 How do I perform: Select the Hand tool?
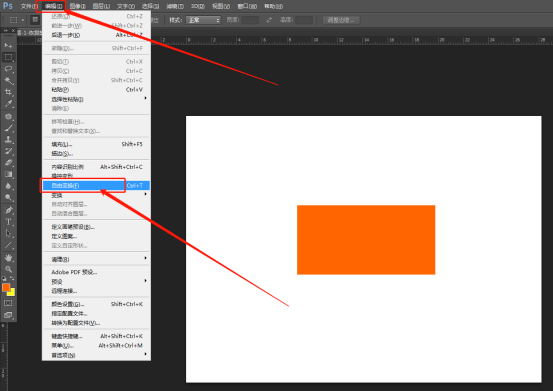pyautogui.click(x=8, y=257)
